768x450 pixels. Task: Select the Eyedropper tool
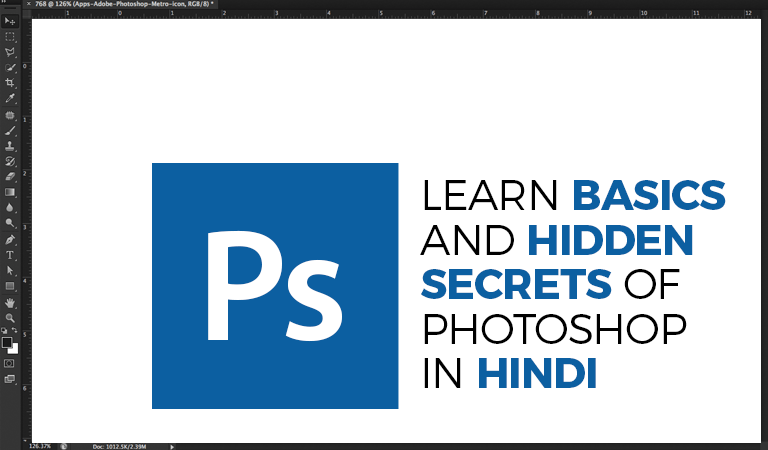(x=9, y=98)
